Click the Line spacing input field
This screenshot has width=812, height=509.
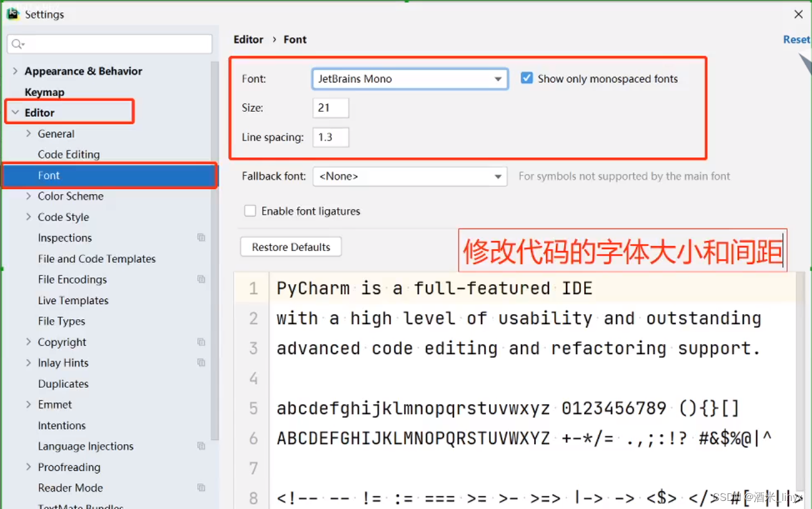click(330, 137)
